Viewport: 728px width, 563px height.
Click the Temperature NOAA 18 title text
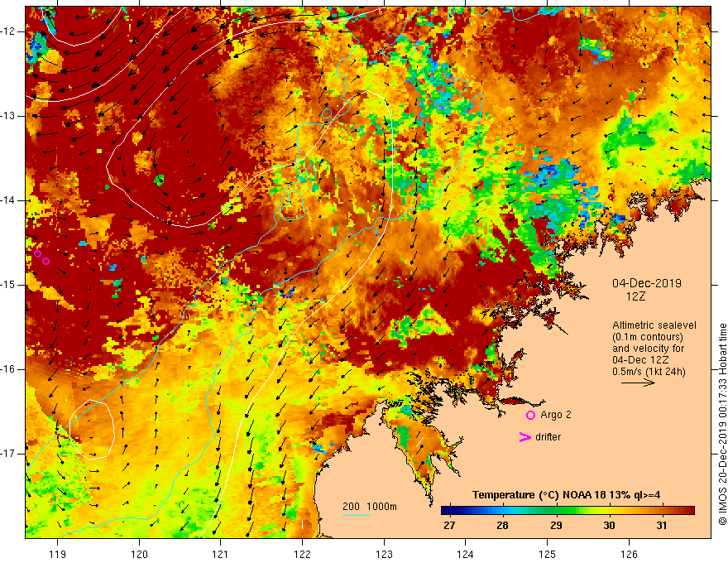[566, 495]
